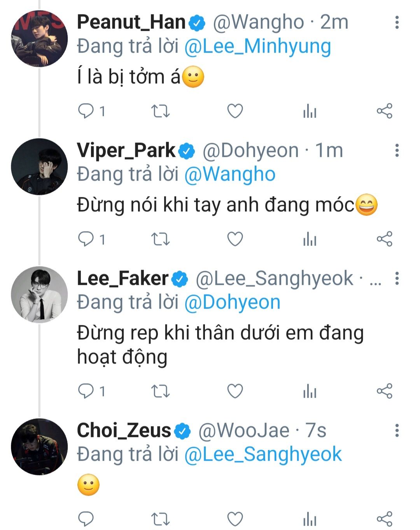Reply to Choi_Zeus's tweet
The height and width of the screenshot is (530, 420).
pos(86,519)
